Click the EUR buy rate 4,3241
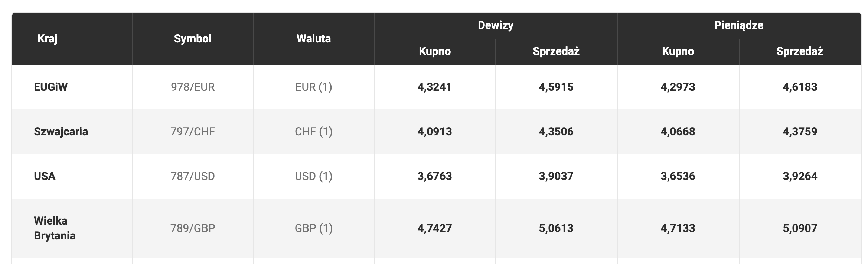 435,87
